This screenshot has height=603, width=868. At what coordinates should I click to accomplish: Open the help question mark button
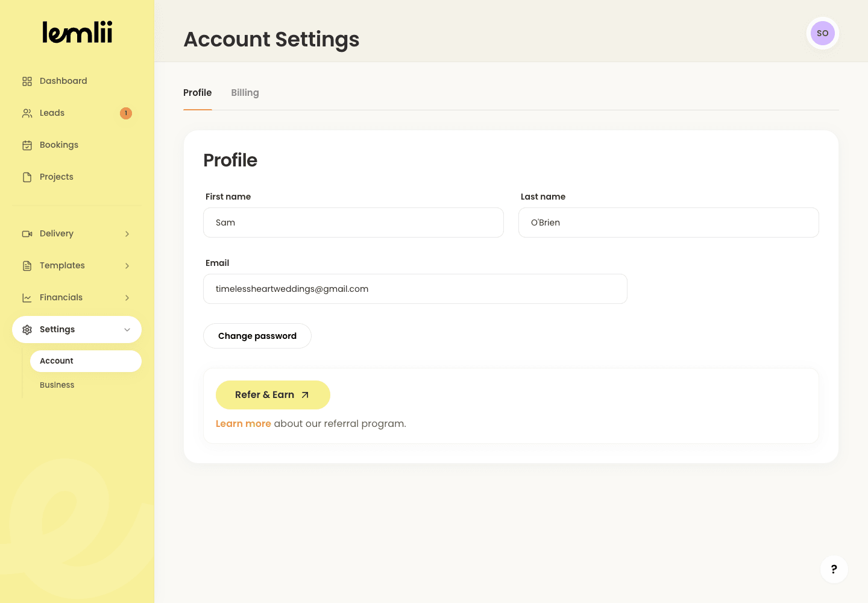click(x=834, y=569)
